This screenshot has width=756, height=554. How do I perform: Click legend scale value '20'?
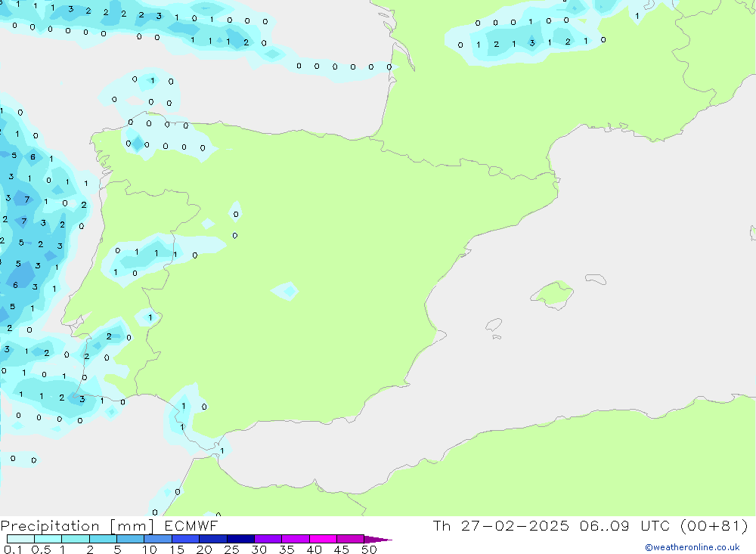(x=204, y=549)
